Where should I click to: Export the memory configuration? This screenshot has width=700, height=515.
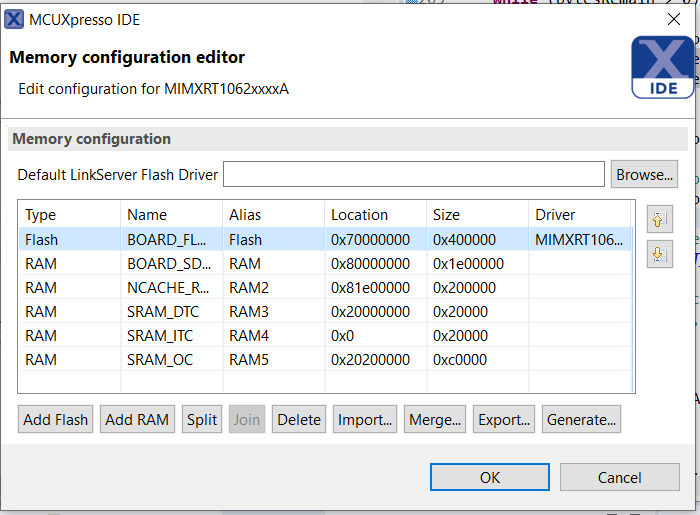pos(504,420)
